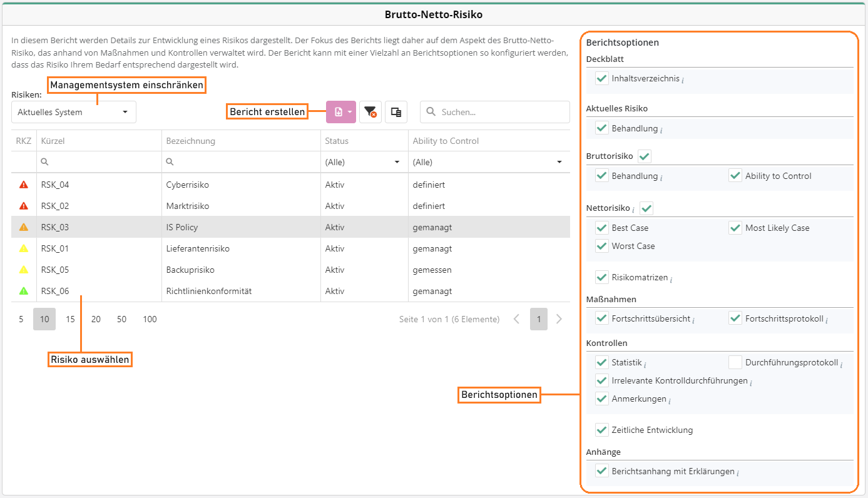Open the Aktuelles System dropdown
The width and height of the screenshot is (868, 498).
coord(73,112)
